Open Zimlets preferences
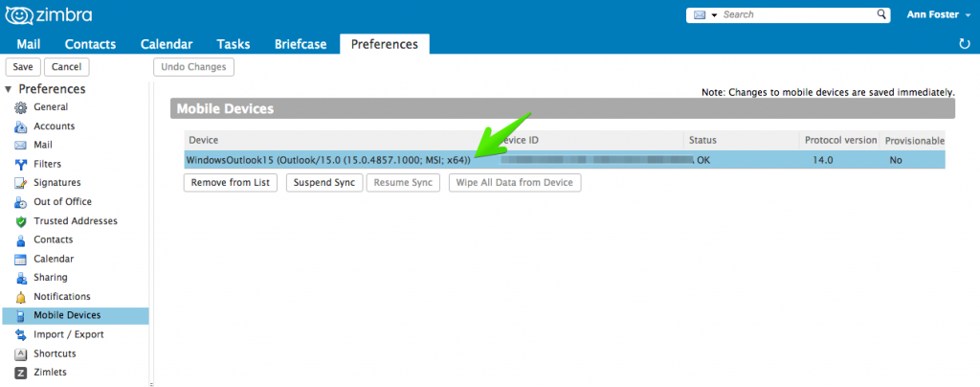980x387 pixels. click(50, 373)
